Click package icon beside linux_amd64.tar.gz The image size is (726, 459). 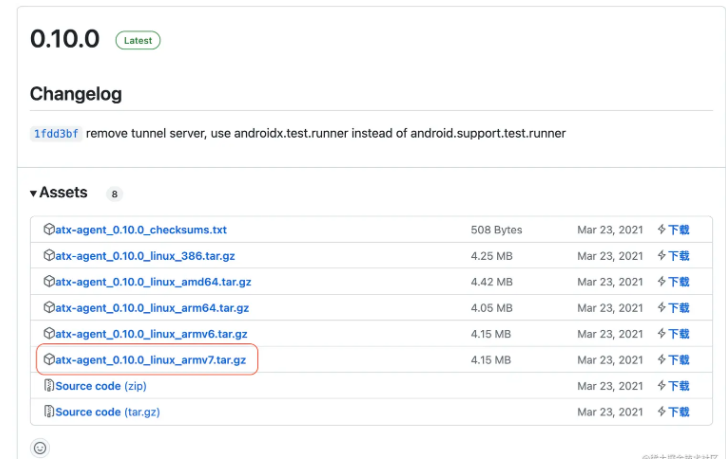49,281
